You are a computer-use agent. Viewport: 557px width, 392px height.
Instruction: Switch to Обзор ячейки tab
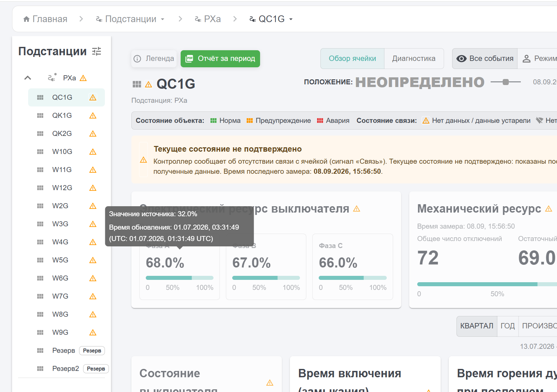click(352, 59)
